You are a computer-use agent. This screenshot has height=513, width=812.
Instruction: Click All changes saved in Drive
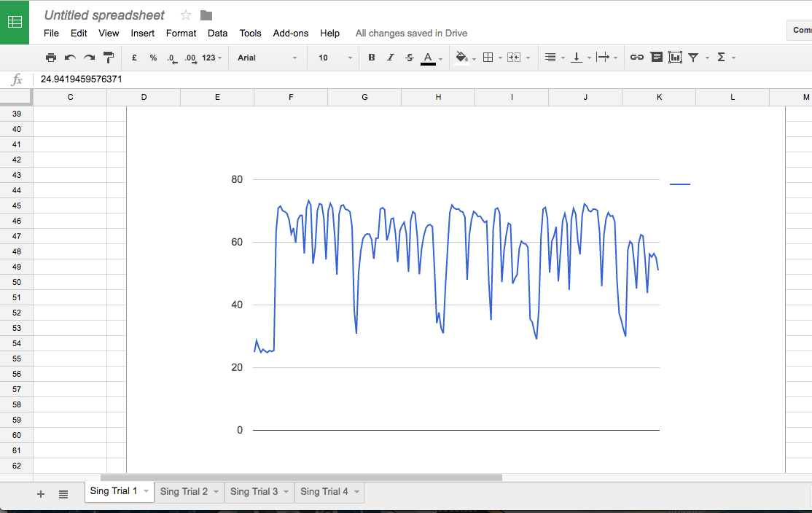point(411,33)
